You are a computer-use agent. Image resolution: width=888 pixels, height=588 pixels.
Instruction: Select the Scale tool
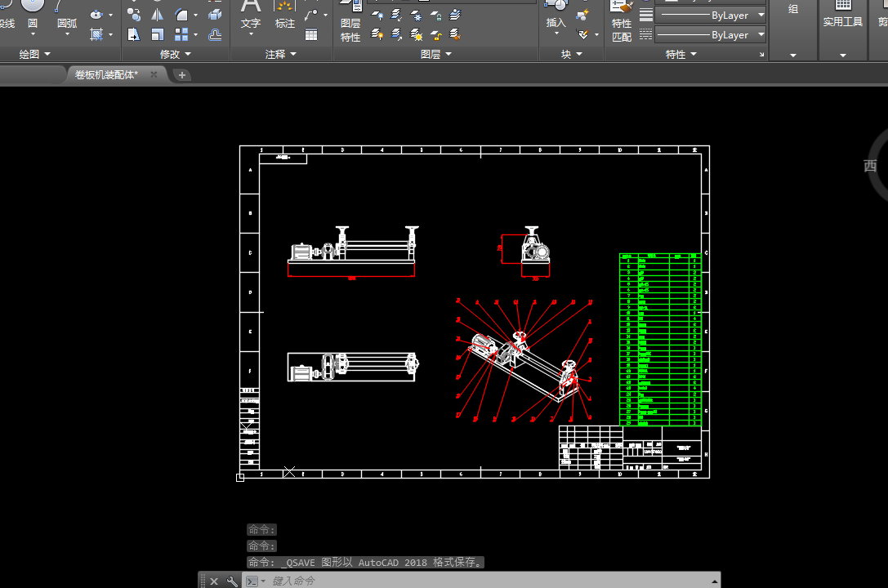coord(158,34)
